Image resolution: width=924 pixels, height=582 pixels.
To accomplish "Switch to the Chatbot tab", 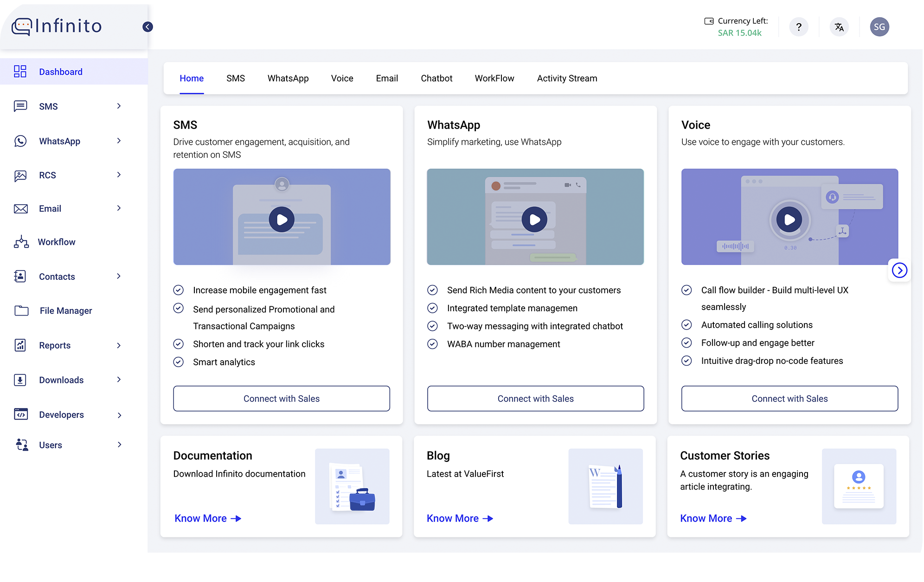I will click(x=436, y=78).
